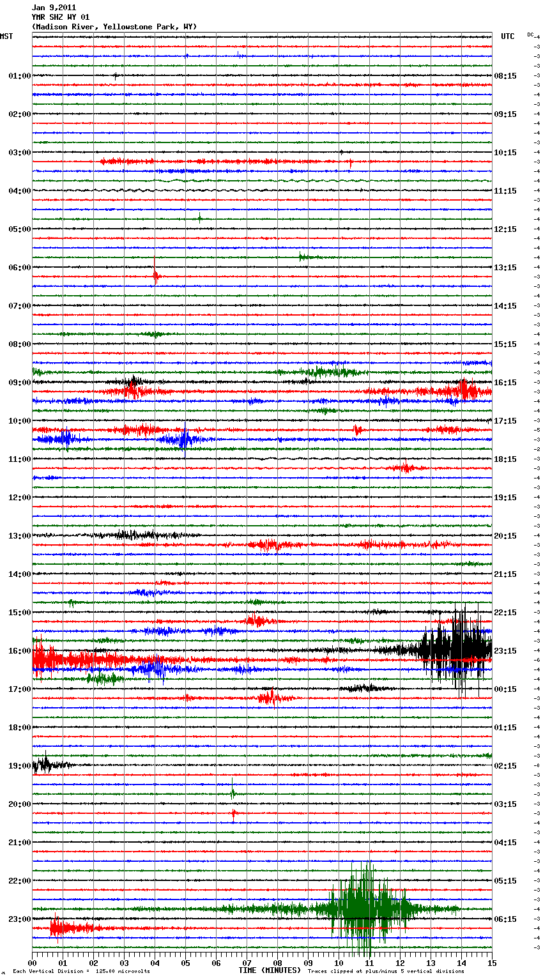
Task: Click the 'Traces clipped at plus/minus 5 vertical divisions' note
Action: 386,971
